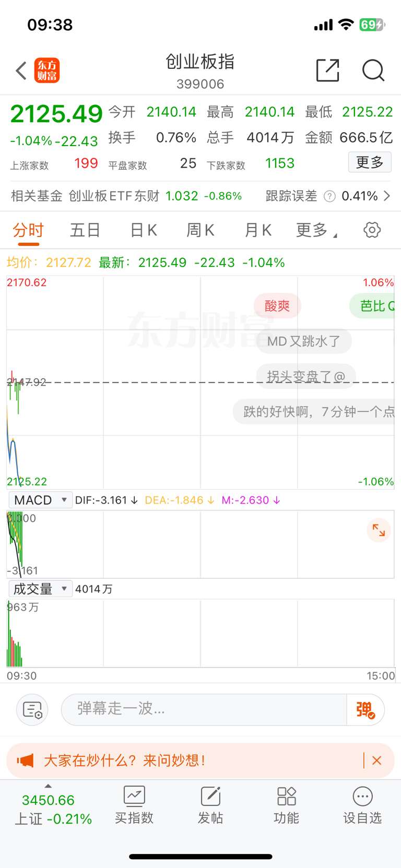
Task: Open the 功能 functions icon
Action: (x=286, y=805)
